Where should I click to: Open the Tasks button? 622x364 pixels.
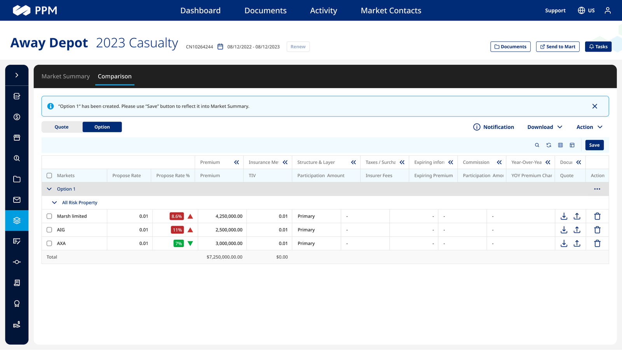click(598, 47)
